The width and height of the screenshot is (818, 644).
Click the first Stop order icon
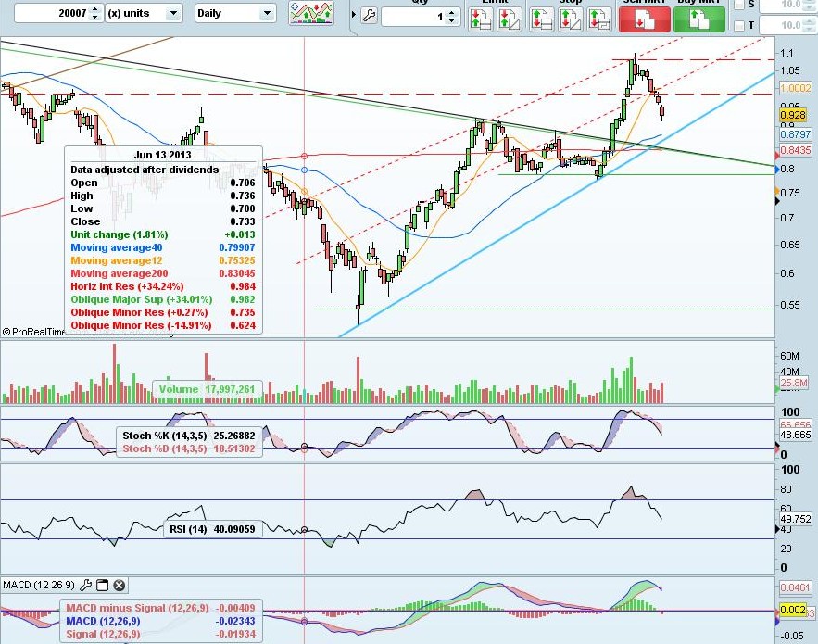click(x=542, y=19)
